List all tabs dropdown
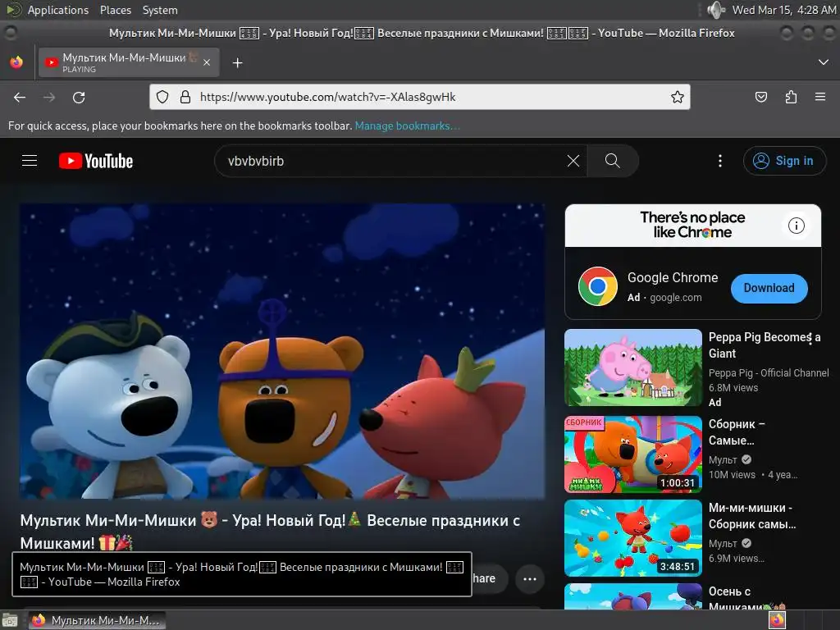The width and height of the screenshot is (840, 630). click(x=824, y=62)
